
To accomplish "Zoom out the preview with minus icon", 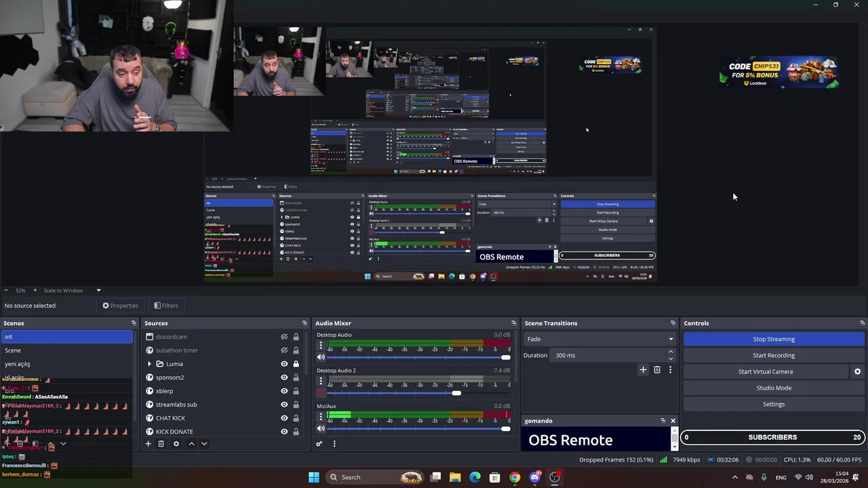I will (x=6, y=290).
